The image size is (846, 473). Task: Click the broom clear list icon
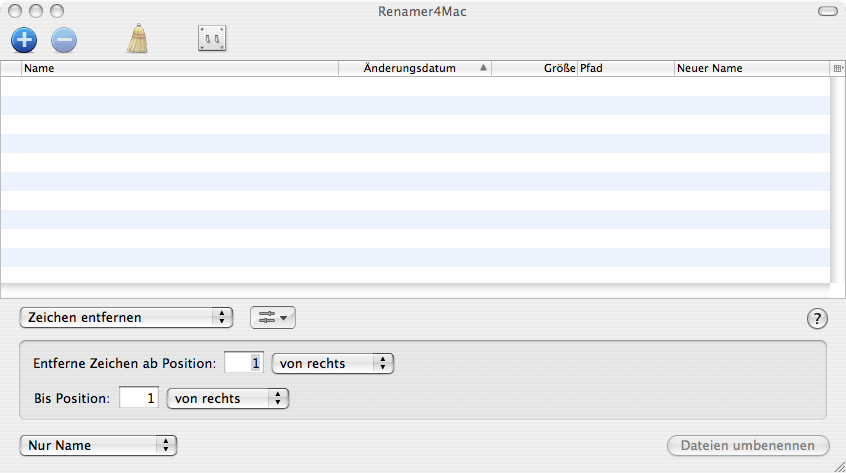pos(137,39)
